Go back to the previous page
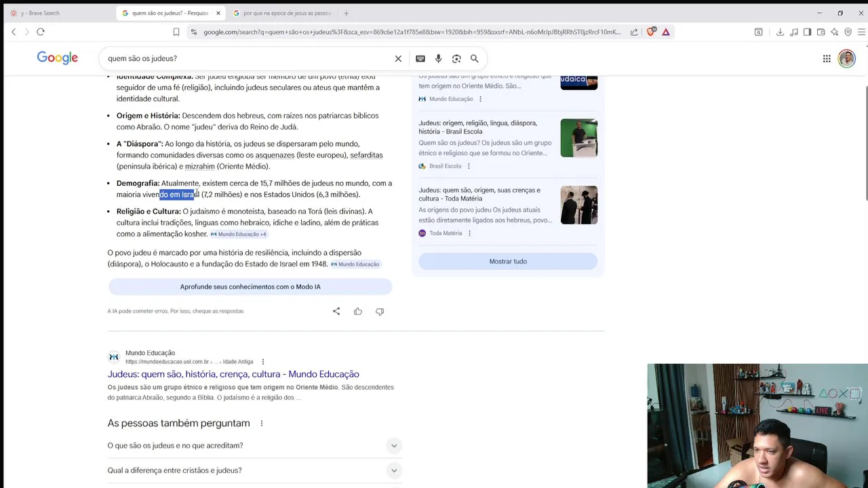The image size is (868, 488). pos(14,32)
